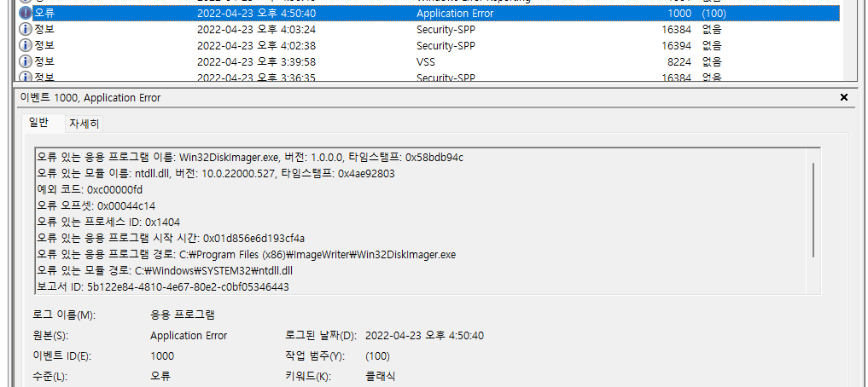The image size is (868, 387).
Task: Click the info icon on the 4:03:24 row
Action: click(x=26, y=29)
